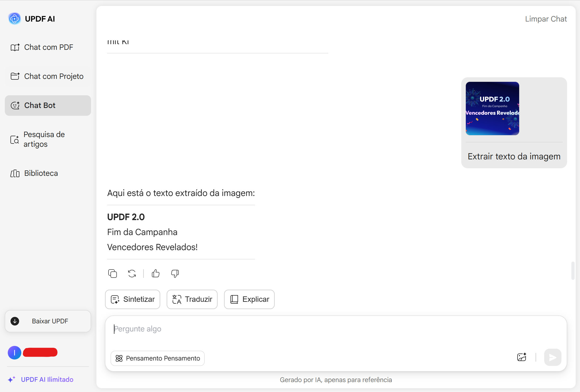This screenshot has width=580, height=392.
Task: Regenerate the response with refresh icon
Action: [x=132, y=274]
